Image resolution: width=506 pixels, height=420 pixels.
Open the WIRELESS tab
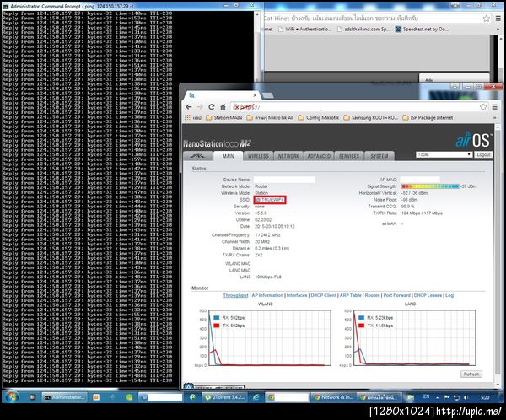258,156
